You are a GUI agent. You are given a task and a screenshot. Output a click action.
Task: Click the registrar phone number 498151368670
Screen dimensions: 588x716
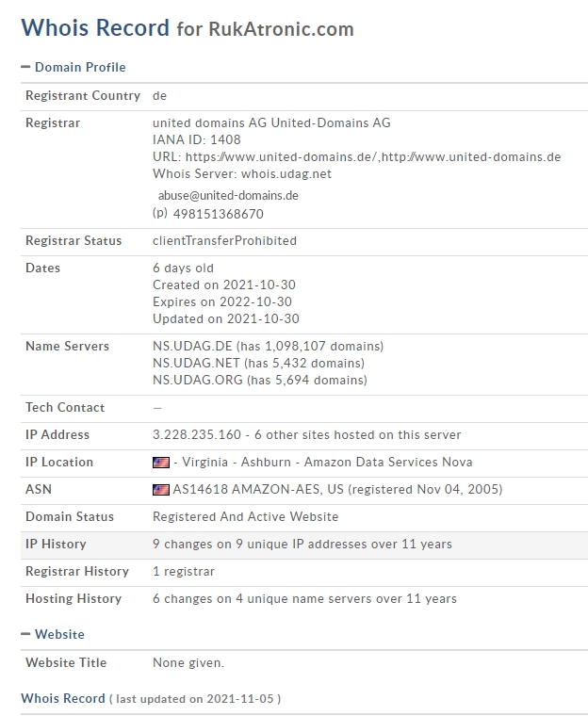point(218,214)
